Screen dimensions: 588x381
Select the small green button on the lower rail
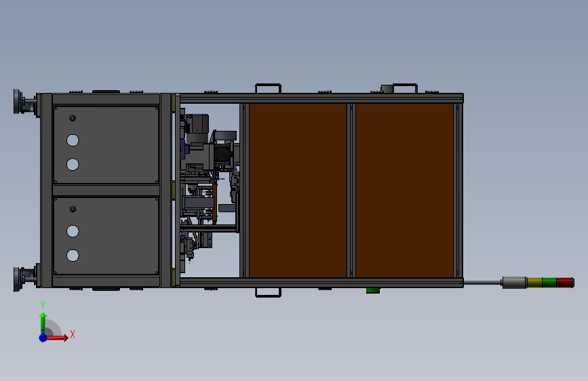tap(373, 290)
